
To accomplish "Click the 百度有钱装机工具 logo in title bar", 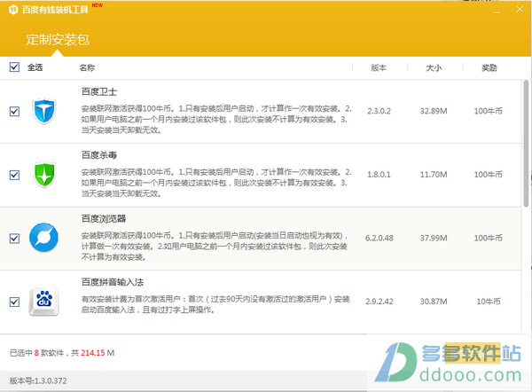I will click(x=13, y=9).
